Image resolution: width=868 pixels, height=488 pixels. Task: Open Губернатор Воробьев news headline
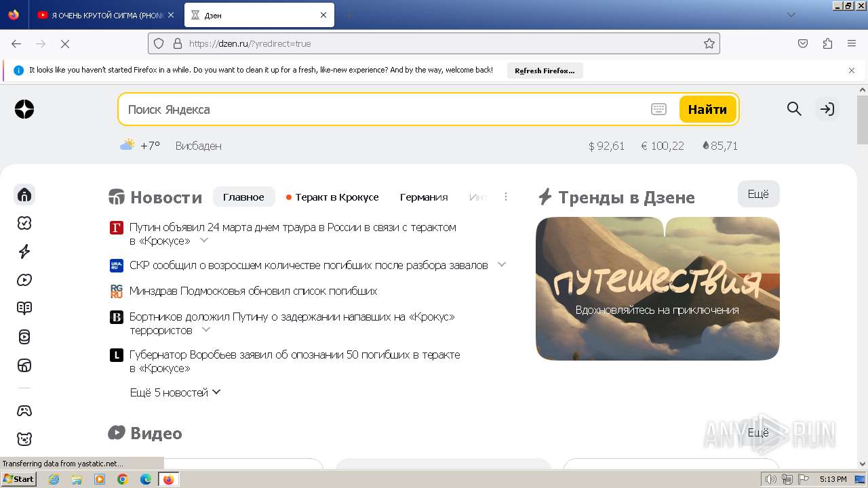[x=295, y=361]
